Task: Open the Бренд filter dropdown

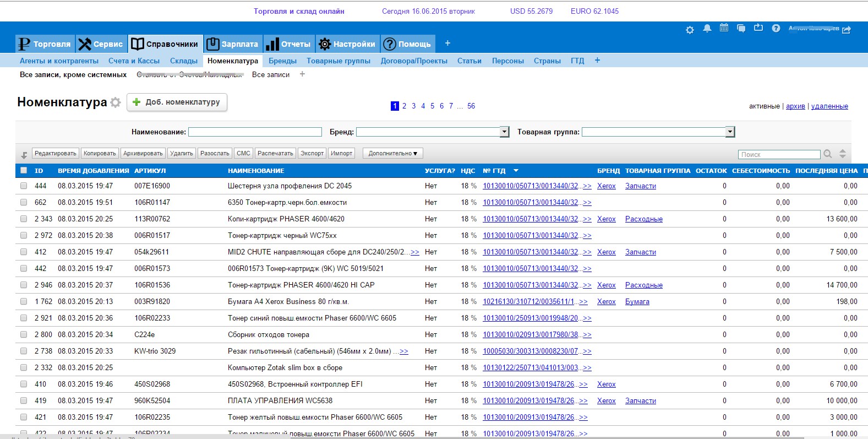Action: pyautogui.click(x=504, y=132)
